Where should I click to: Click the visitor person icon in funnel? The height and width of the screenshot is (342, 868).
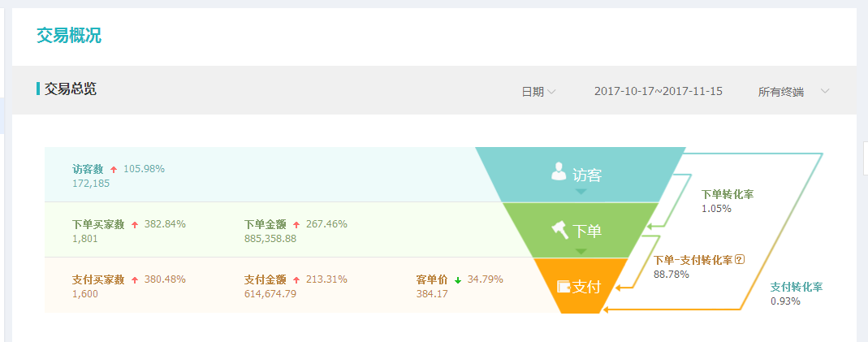559,171
